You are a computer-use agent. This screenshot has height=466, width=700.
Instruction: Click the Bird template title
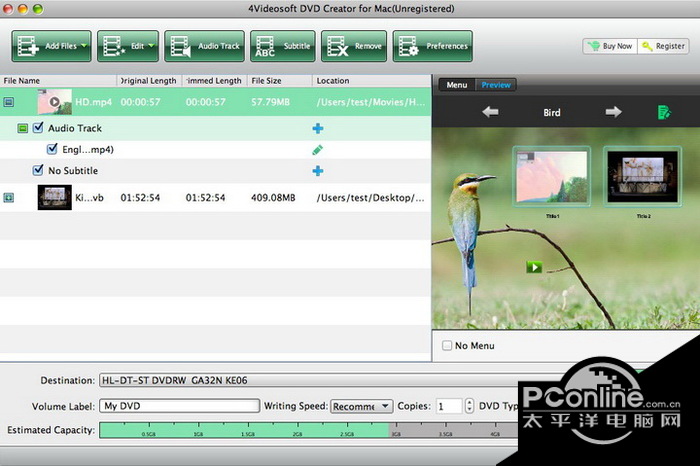(x=552, y=112)
